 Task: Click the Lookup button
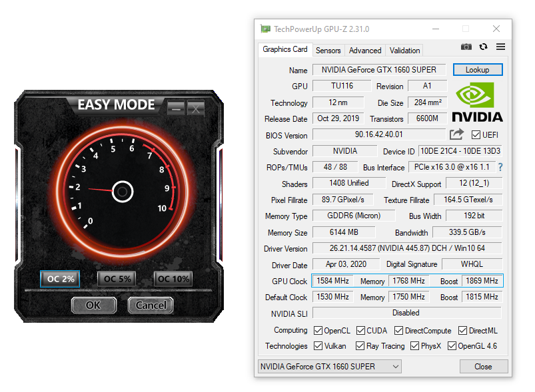(478, 69)
